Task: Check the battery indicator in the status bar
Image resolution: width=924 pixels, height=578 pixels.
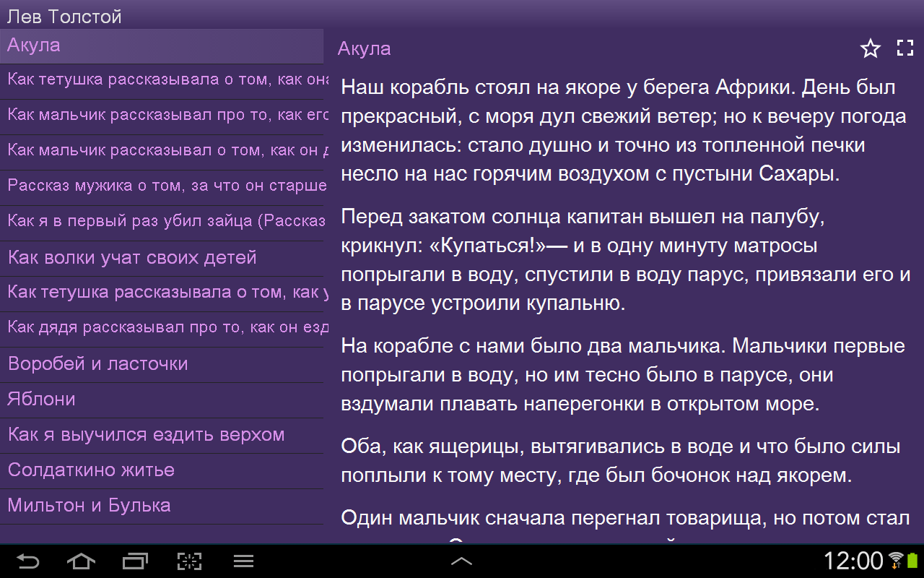Action: [x=912, y=560]
